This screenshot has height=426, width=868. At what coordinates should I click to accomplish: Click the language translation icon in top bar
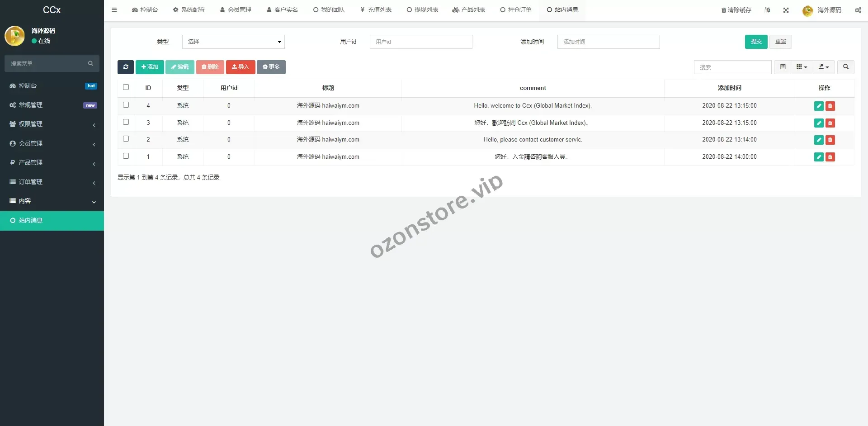point(767,10)
